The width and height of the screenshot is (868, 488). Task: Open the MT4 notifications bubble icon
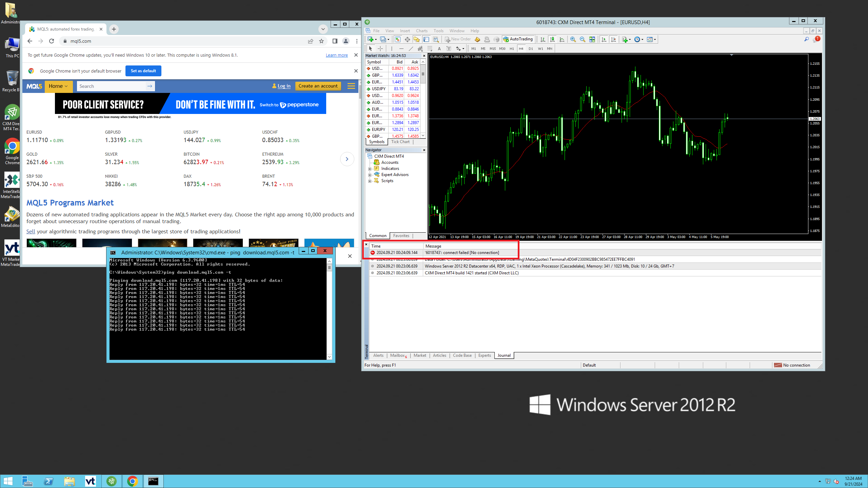816,39
